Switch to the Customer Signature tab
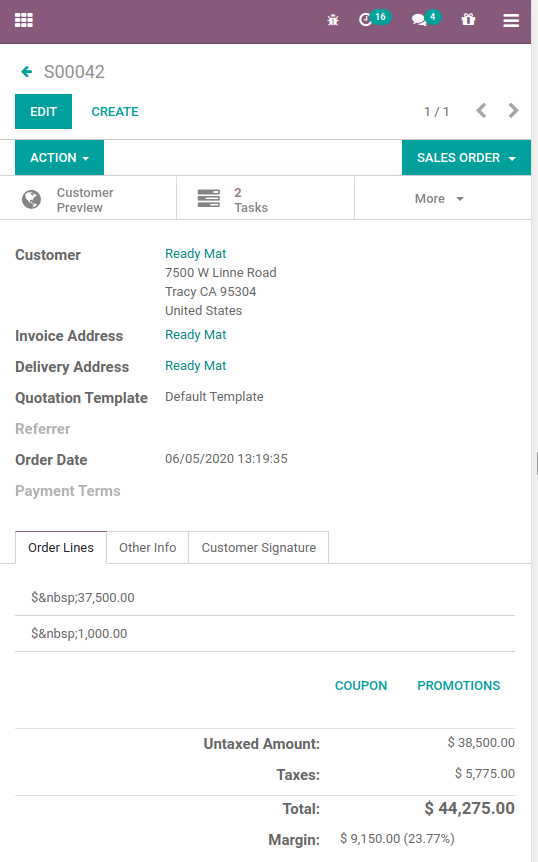This screenshot has width=538, height=862. pyautogui.click(x=259, y=548)
